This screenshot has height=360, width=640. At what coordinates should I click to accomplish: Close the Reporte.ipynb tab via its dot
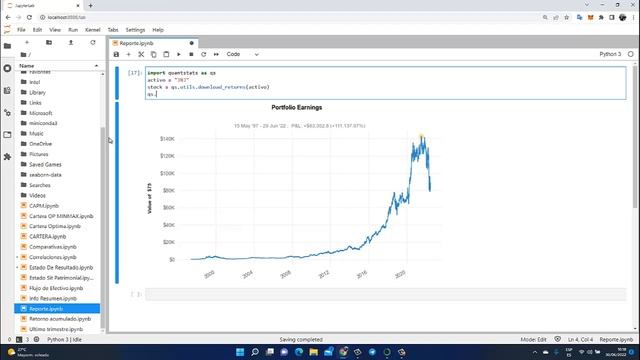191,43
